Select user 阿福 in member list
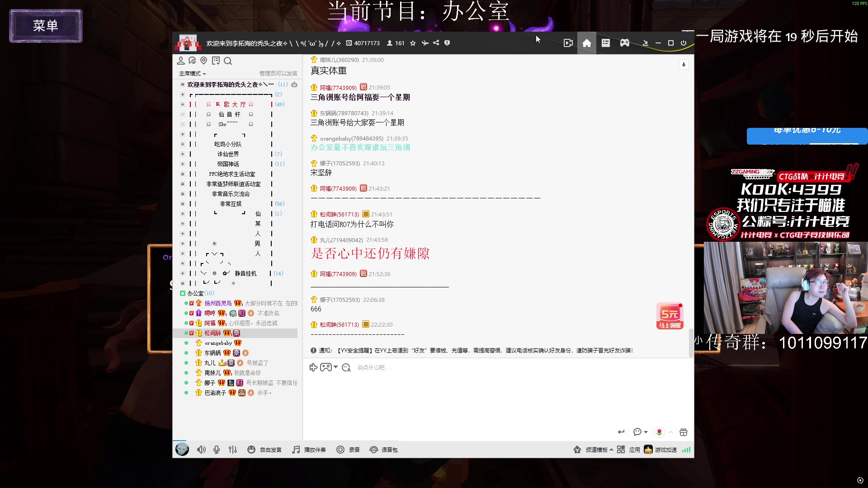 click(210, 323)
